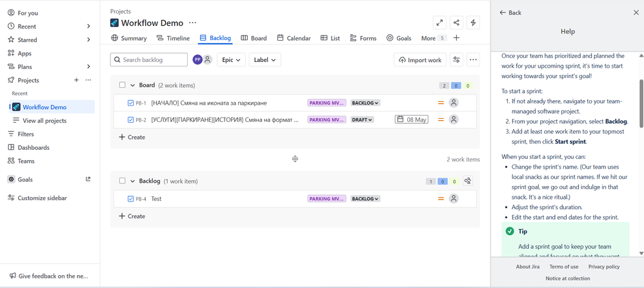Click Create under the Board section

(132, 138)
